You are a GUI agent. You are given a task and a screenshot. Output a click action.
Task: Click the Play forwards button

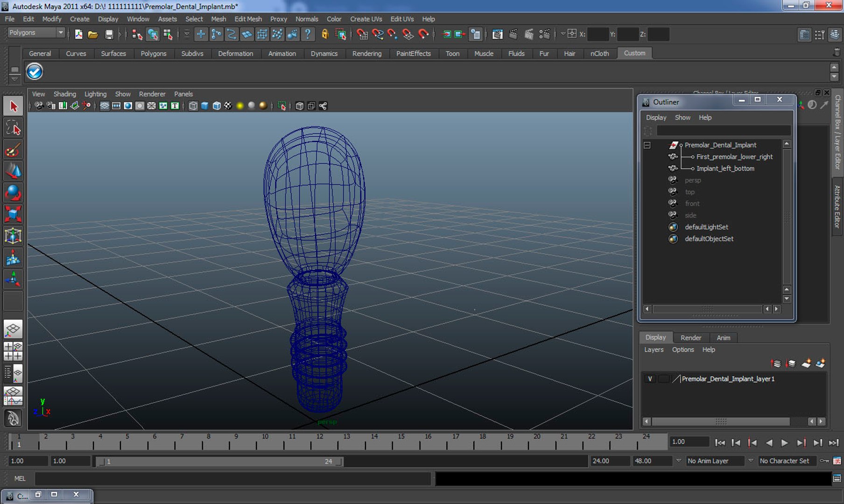(x=785, y=442)
